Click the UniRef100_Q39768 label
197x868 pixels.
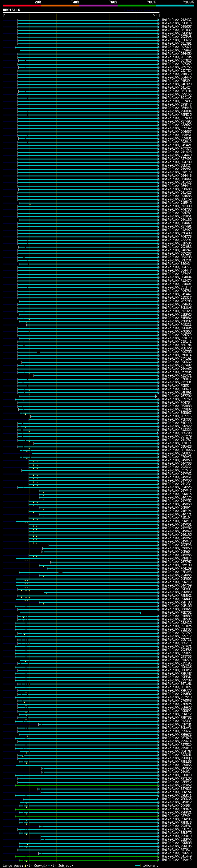point(177,399)
